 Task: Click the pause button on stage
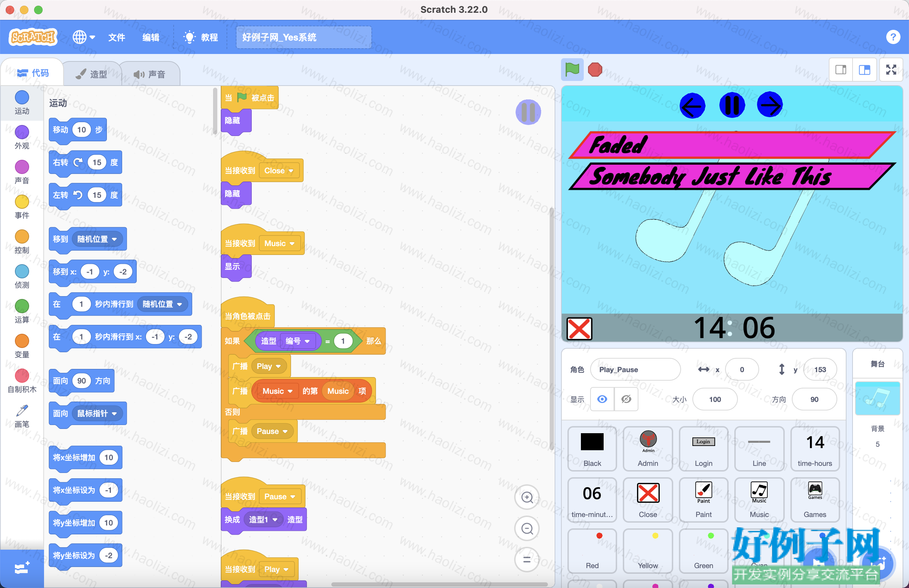point(732,105)
